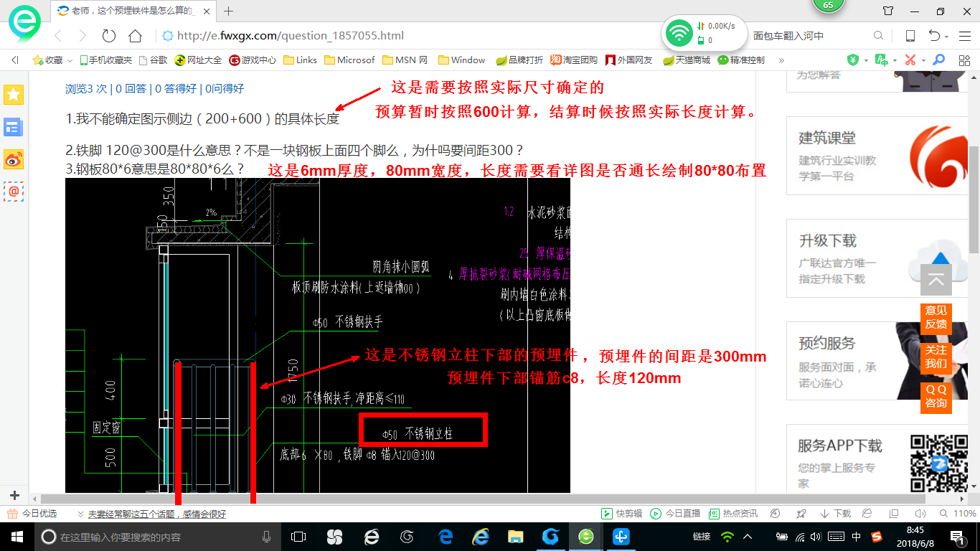
Task: Click the 今日直播 status bar item
Action: coord(675,514)
